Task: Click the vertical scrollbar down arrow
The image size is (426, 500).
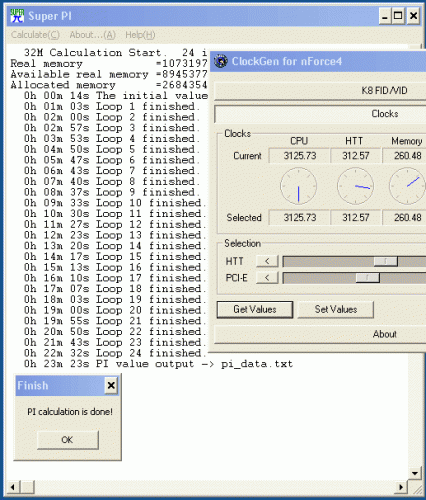Action: pyautogui.click(x=415, y=473)
